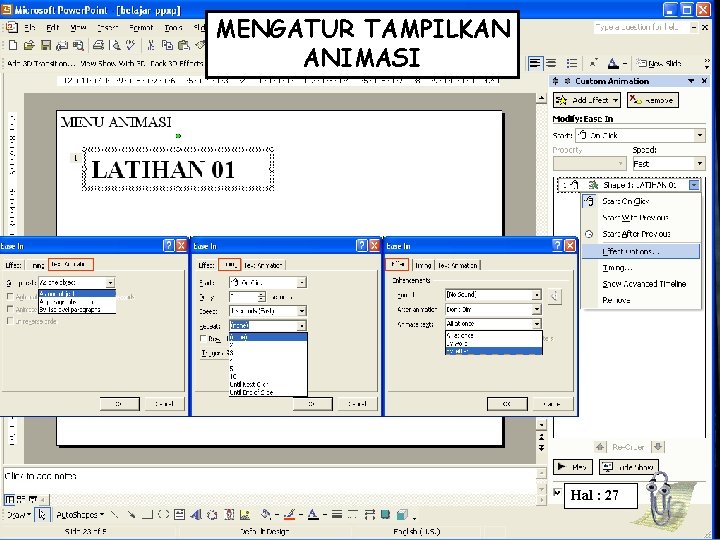Click the Font Color icon in formatting toolbar
Viewport: 720px width, 540px height.
[613, 63]
